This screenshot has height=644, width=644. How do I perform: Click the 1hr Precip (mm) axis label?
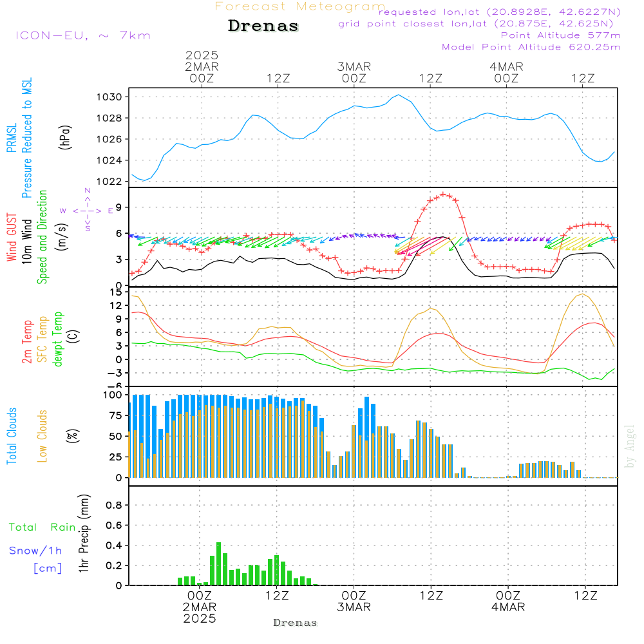point(83,533)
